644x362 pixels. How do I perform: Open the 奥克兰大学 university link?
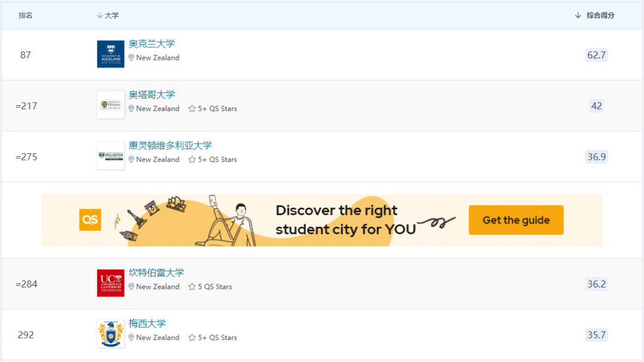click(151, 44)
